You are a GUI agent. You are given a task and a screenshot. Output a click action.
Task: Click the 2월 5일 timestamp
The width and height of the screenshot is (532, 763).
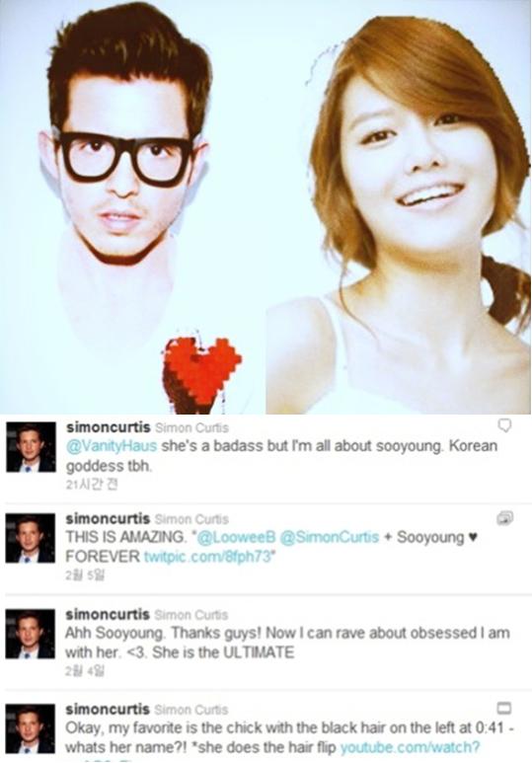tap(85, 575)
